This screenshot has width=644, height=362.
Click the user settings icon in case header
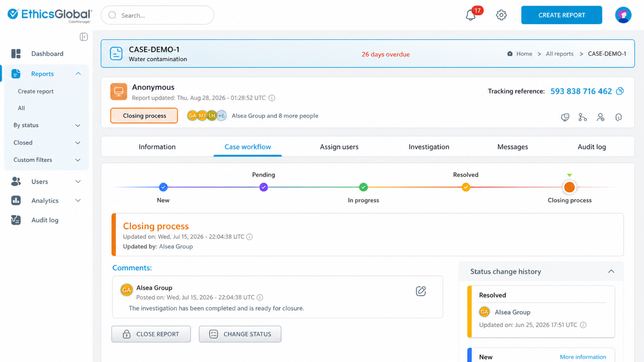[x=600, y=117]
